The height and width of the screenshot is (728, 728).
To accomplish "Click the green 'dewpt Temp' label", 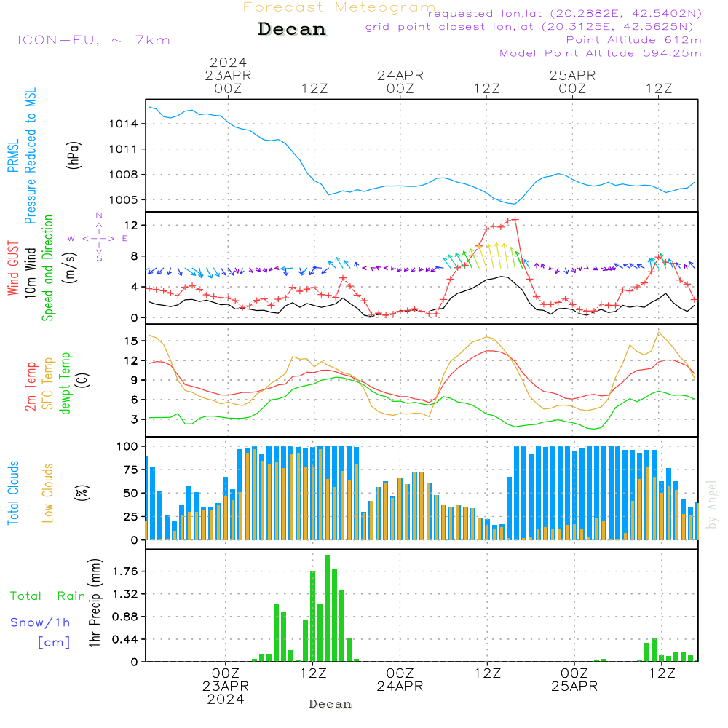I will coord(65,383).
